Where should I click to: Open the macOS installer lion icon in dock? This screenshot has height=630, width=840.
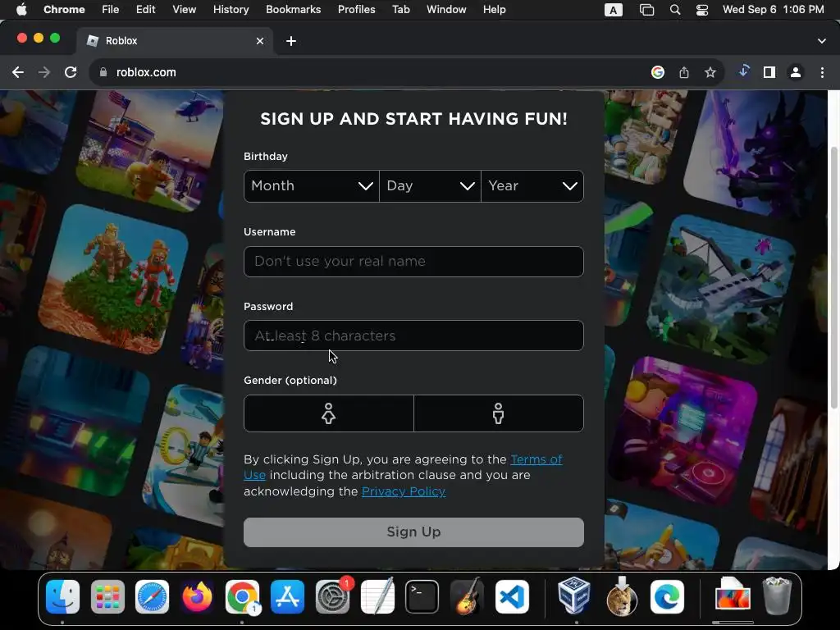click(622, 596)
